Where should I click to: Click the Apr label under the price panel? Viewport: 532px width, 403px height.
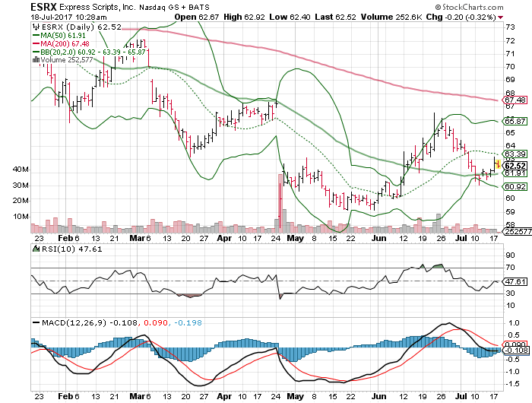(x=224, y=238)
